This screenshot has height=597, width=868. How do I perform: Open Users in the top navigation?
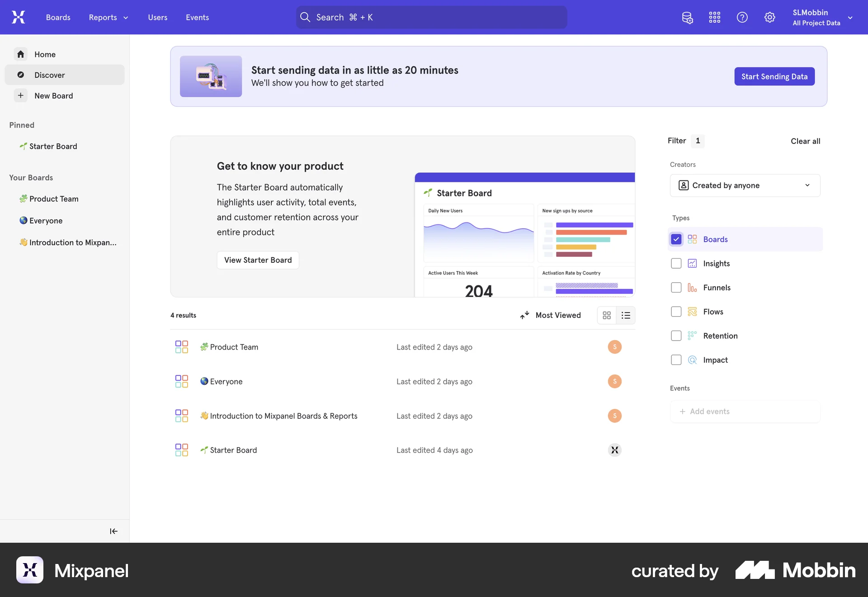[x=158, y=17]
